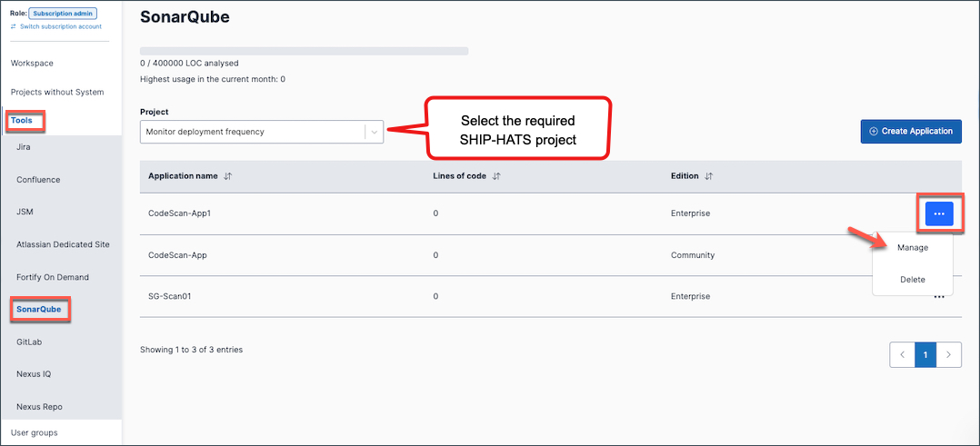Select SonarQube in the sidebar
This screenshot has width=980, height=446.
coord(39,310)
